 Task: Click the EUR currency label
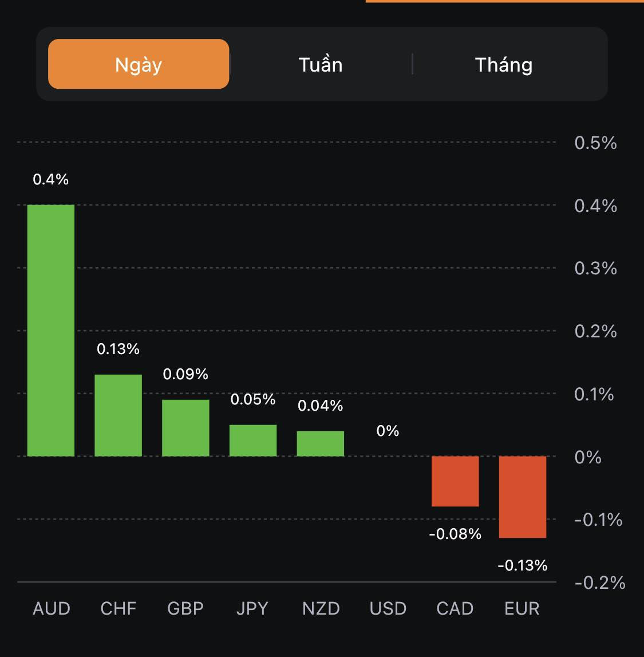click(x=522, y=608)
